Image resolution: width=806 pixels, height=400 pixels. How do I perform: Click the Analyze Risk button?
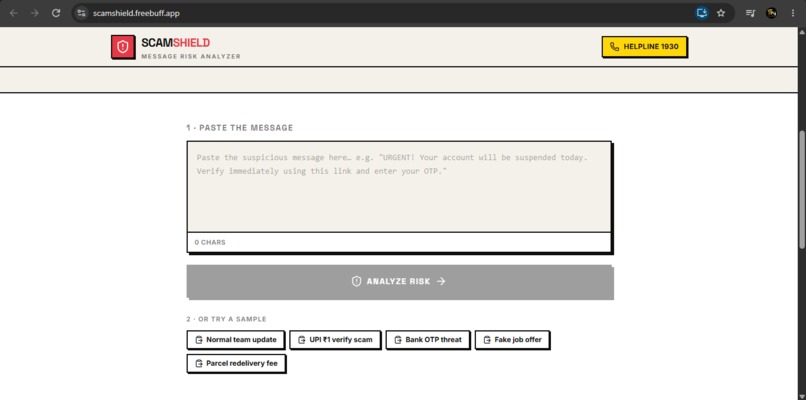(399, 282)
